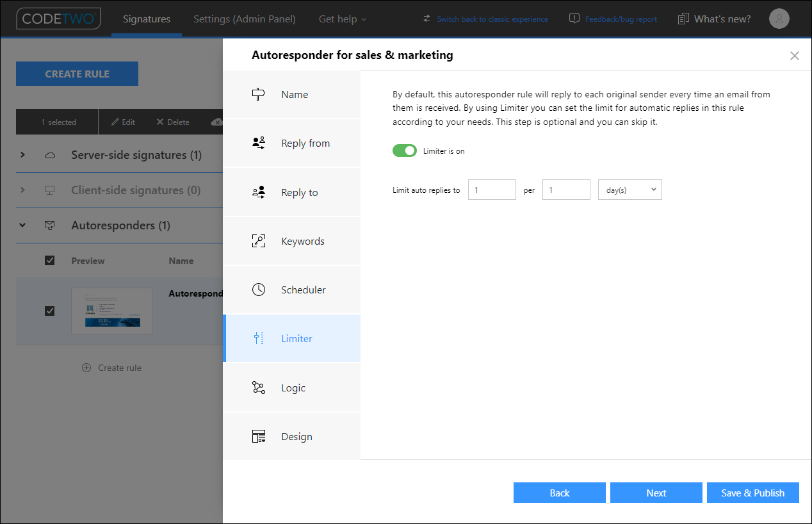The image size is (812, 524).
Task: Open the autoresponder preview thumbnail
Action: click(111, 311)
